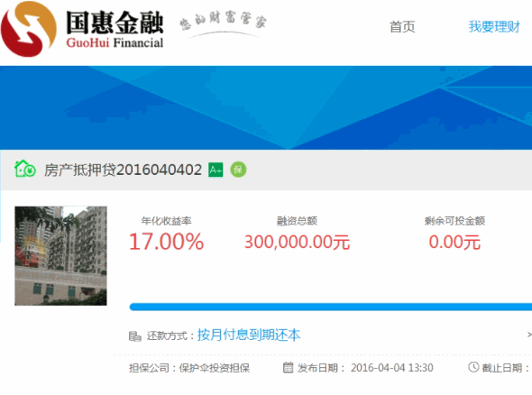
Task: Open the 我要理财 menu item
Action: (x=494, y=26)
